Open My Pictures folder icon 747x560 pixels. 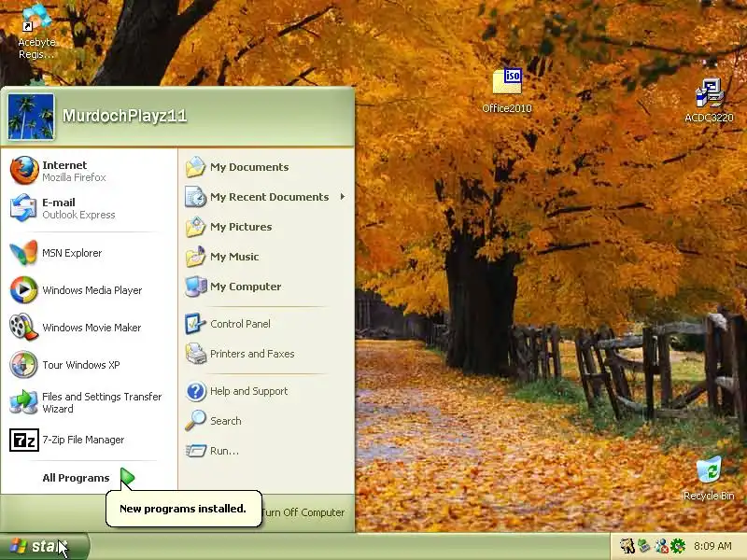[195, 227]
